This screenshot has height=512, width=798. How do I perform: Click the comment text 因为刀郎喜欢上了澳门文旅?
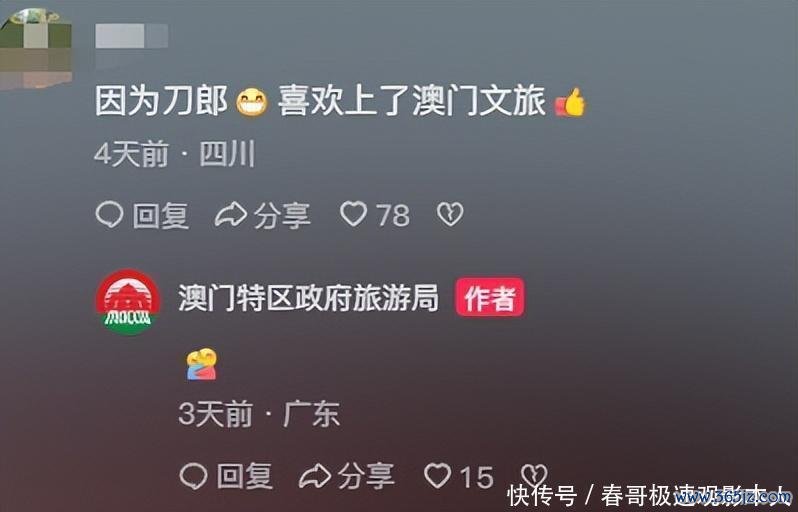340,101
